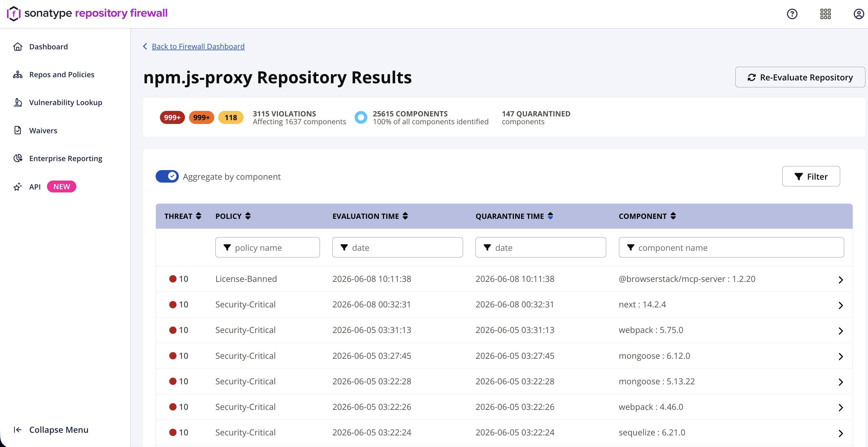Screen dimensions: 868x447
Task: Click the Collapse Menu arrow icon
Action: point(18,430)
